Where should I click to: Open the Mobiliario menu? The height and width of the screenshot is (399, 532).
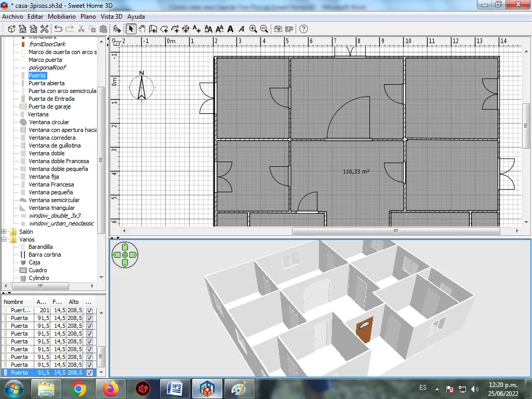pos(62,17)
